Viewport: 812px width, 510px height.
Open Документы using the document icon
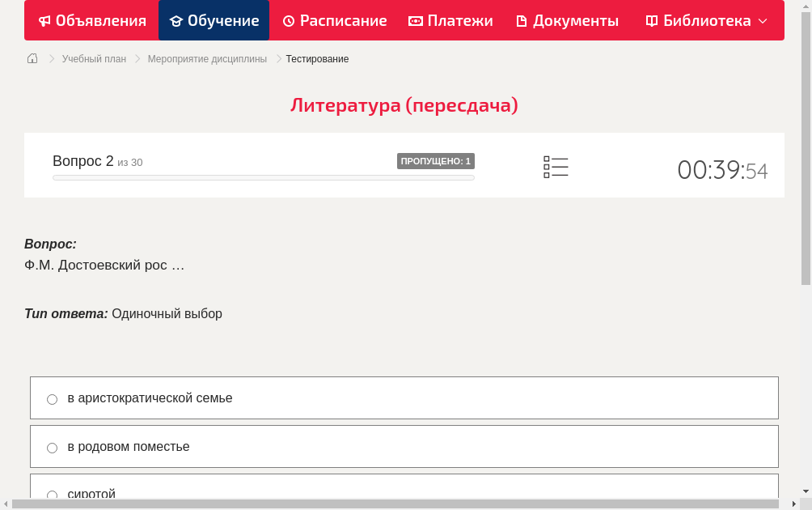coord(522,20)
